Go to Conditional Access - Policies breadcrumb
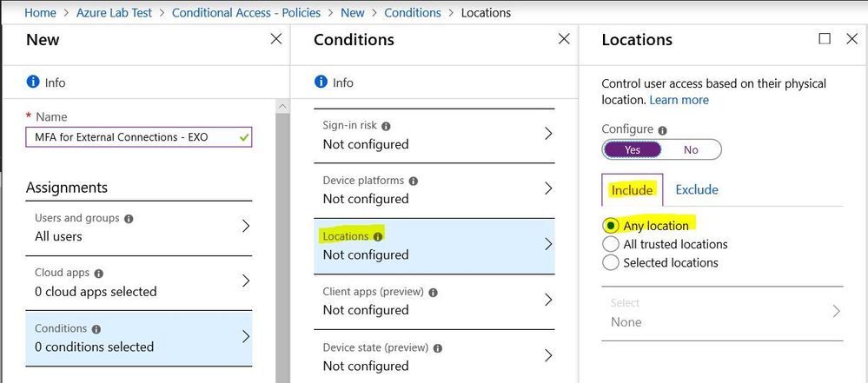Viewport: 868px width, 383px height. [246, 13]
